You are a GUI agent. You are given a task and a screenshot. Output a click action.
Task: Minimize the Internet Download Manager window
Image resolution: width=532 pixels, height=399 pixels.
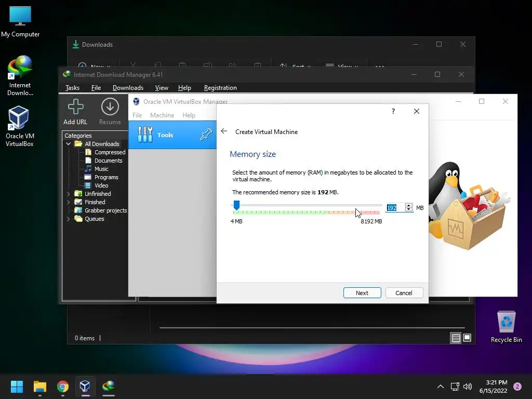(414, 74)
